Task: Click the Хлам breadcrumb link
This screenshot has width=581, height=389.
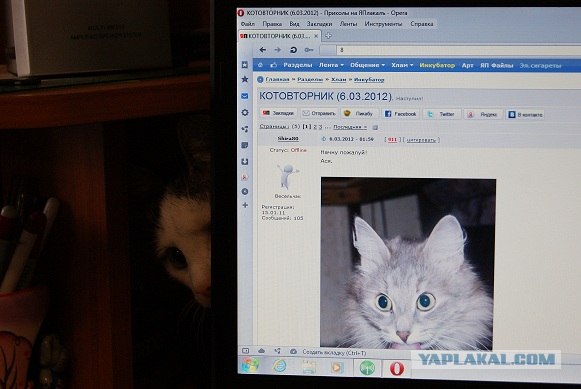Action: (x=338, y=79)
